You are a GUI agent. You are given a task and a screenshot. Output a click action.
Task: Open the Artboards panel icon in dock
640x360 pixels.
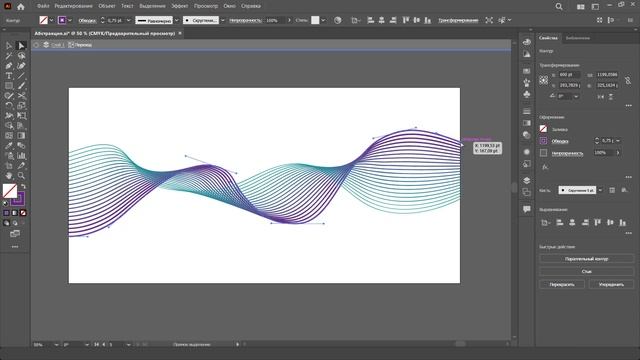(x=527, y=192)
